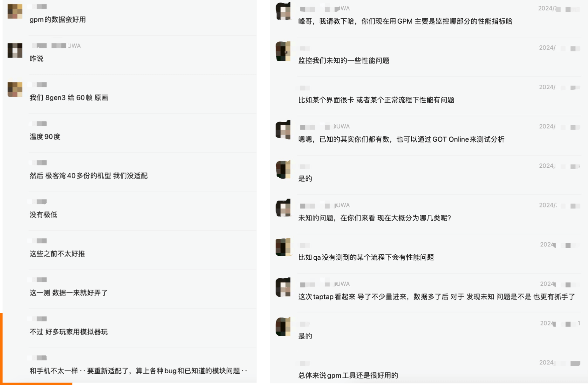Select the message '这些之前不太好推'

click(x=57, y=254)
